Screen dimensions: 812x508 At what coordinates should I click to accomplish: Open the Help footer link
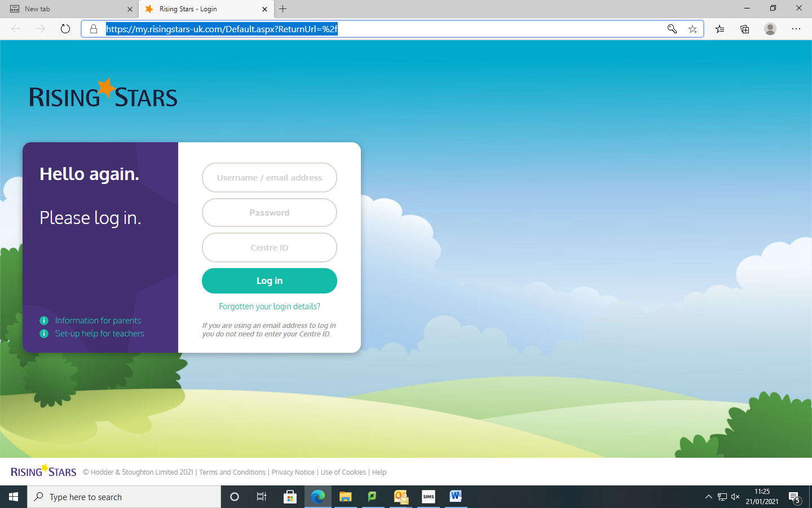click(x=379, y=472)
